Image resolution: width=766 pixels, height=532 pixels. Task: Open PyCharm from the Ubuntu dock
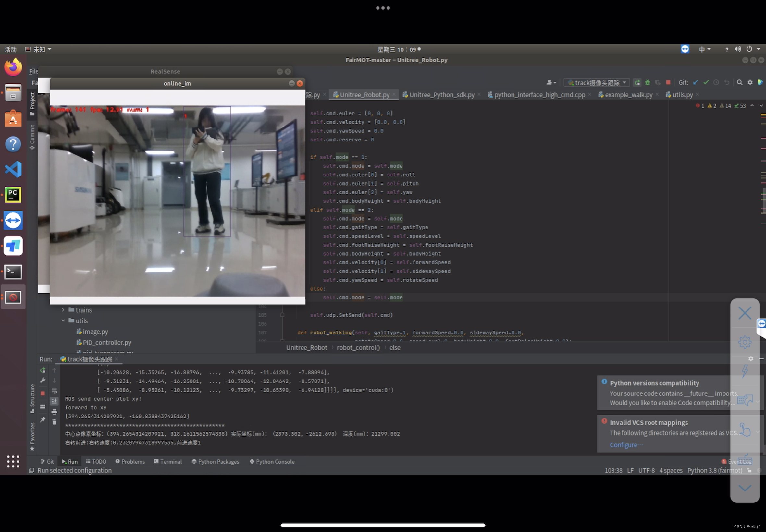(x=13, y=195)
